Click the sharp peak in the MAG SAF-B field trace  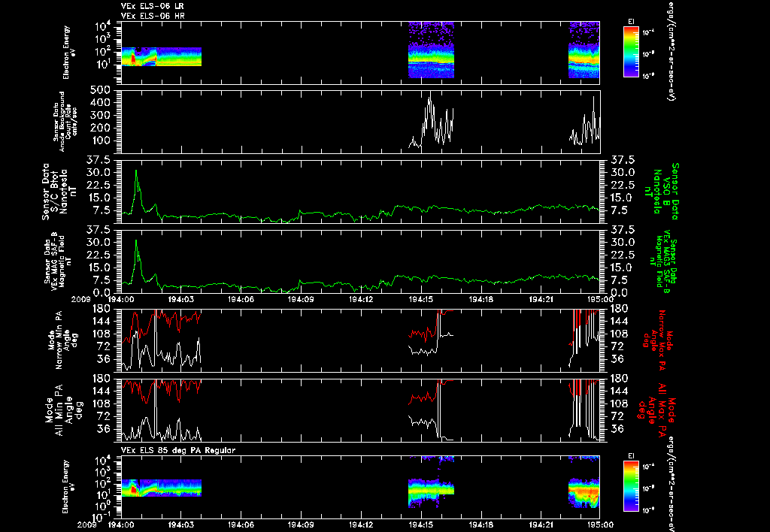(x=136, y=241)
